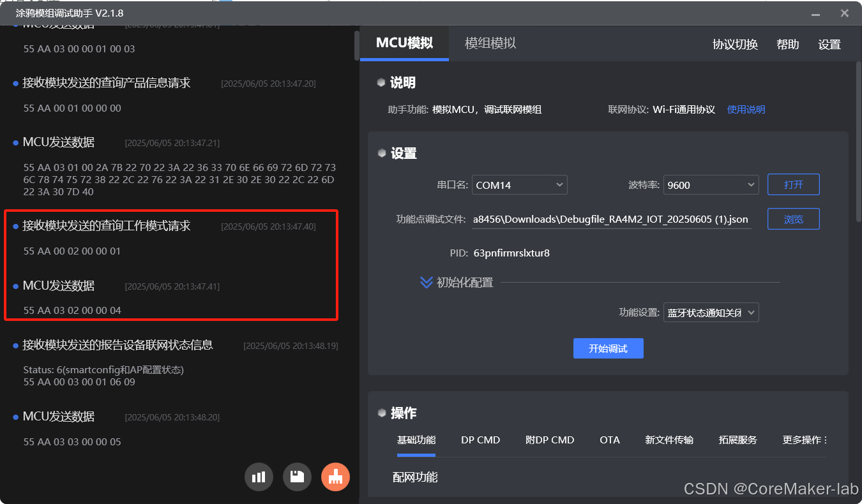Click 浏览 to browse for a debug file

793,219
